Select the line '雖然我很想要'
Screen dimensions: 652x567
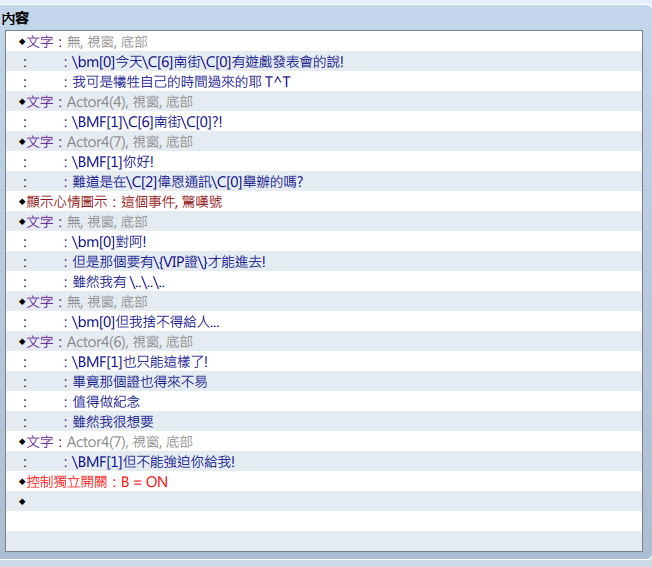click(x=324, y=422)
